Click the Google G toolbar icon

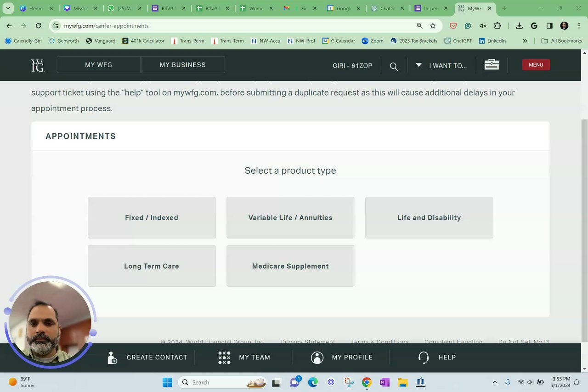pos(534,26)
